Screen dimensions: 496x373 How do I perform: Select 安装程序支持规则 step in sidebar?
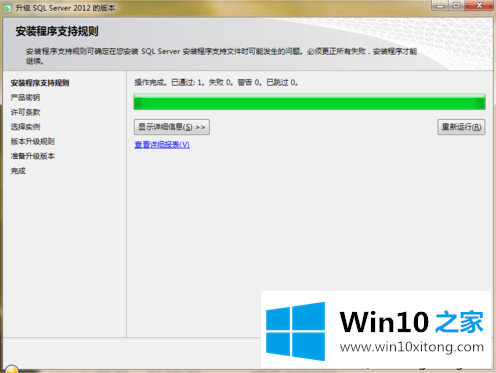(40, 83)
